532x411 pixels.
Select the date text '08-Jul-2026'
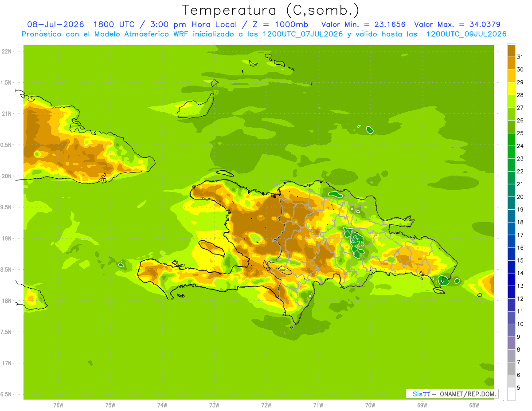point(55,24)
